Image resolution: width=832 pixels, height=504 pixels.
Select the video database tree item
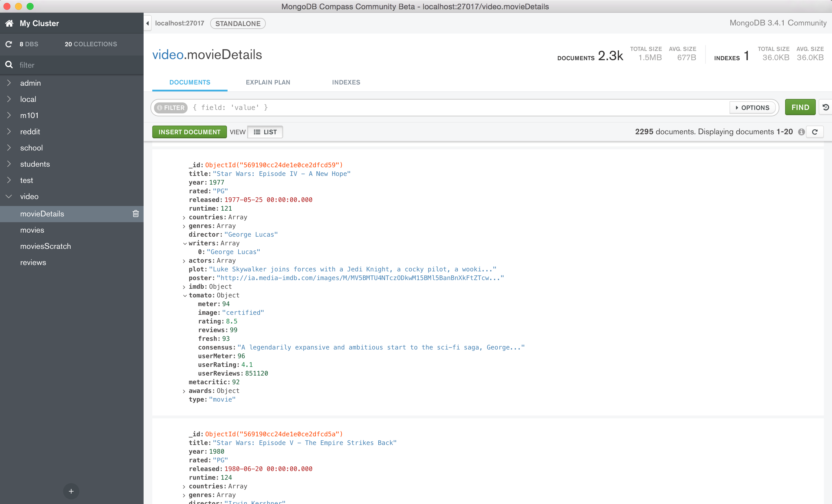[29, 196]
